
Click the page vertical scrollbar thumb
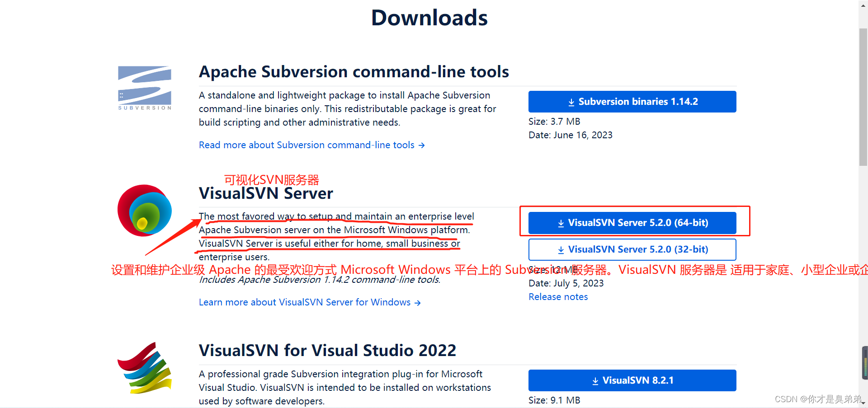(x=863, y=97)
